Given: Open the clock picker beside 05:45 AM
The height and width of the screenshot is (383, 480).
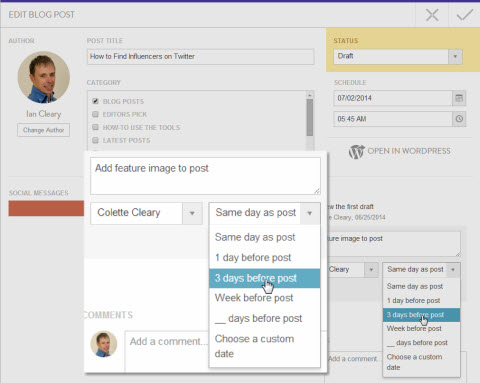Looking at the screenshot, I should click(459, 119).
